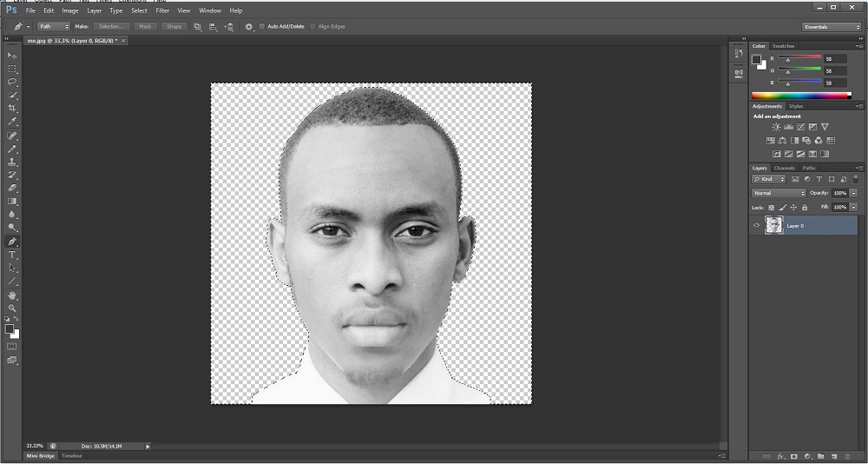Select the Pen tool in toolbox
This screenshot has height=464, width=868.
[11, 242]
